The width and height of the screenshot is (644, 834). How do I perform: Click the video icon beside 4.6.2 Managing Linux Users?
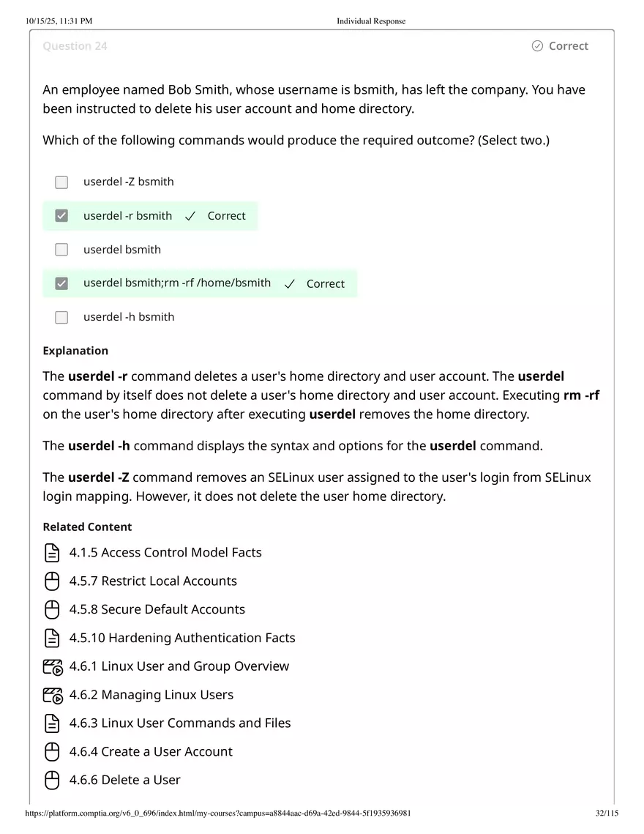tap(52, 695)
